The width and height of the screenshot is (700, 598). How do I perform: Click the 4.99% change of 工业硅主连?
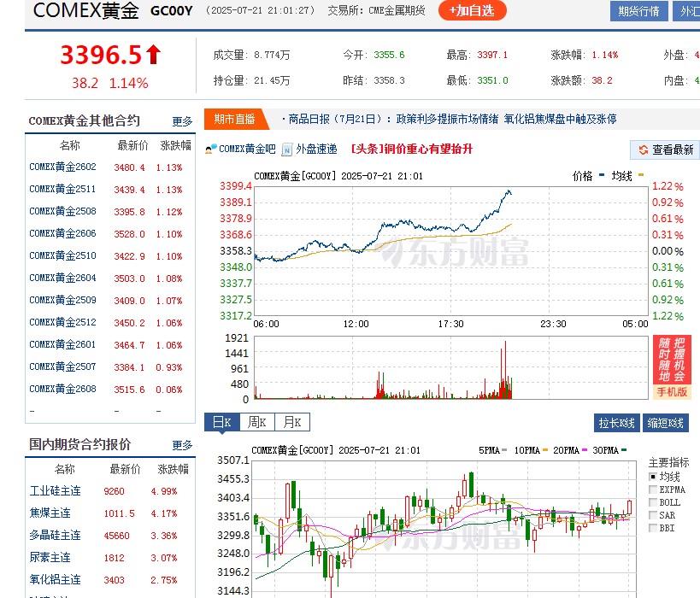[x=164, y=491]
